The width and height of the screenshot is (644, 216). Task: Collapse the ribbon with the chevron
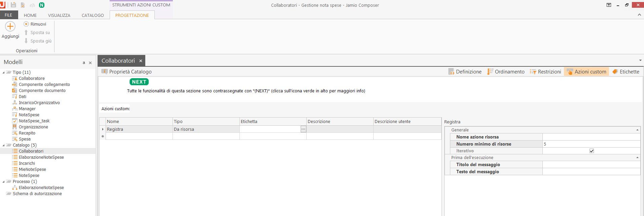coord(639,15)
